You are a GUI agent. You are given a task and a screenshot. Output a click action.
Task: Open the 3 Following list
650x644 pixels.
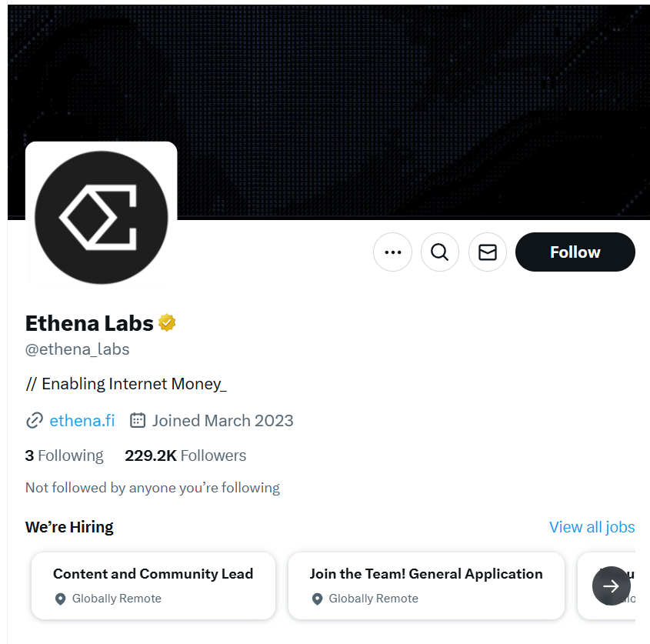tap(64, 455)
